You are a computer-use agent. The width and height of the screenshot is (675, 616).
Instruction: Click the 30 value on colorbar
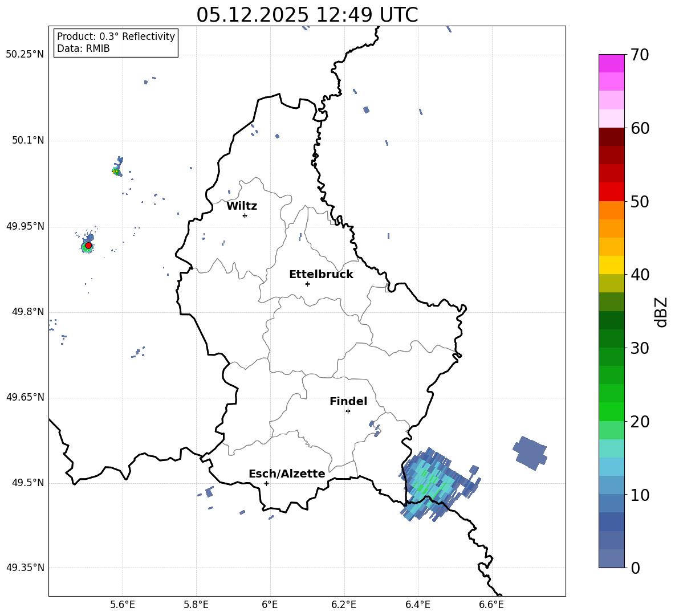(640, 348)
